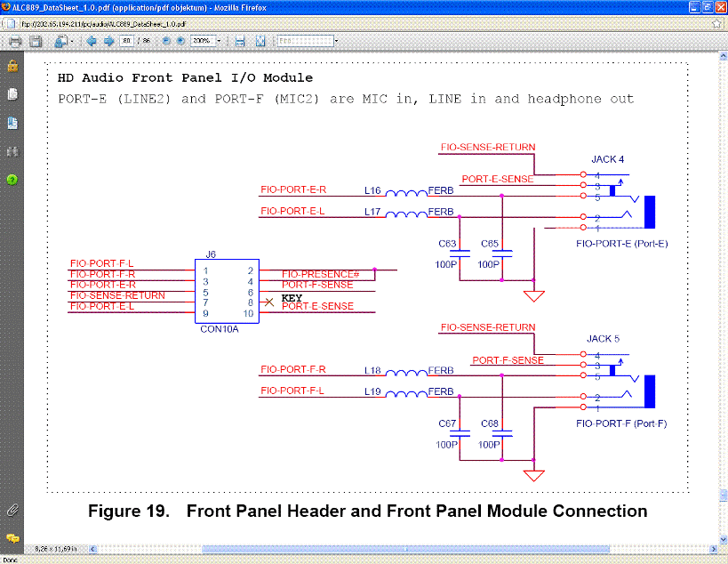The height and width of the screenshot is (564, 728).
Task: Click the 'PORT-F-SENSE' label near JACK 5
Action: (508, 360)
